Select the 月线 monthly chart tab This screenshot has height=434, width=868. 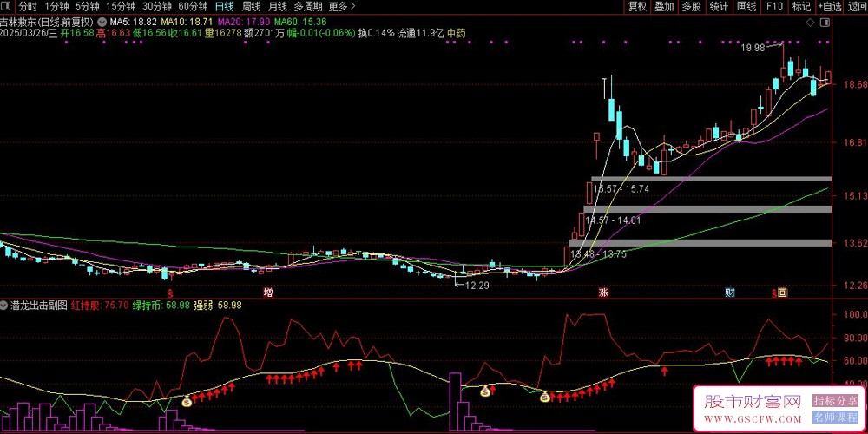point(278,7)
